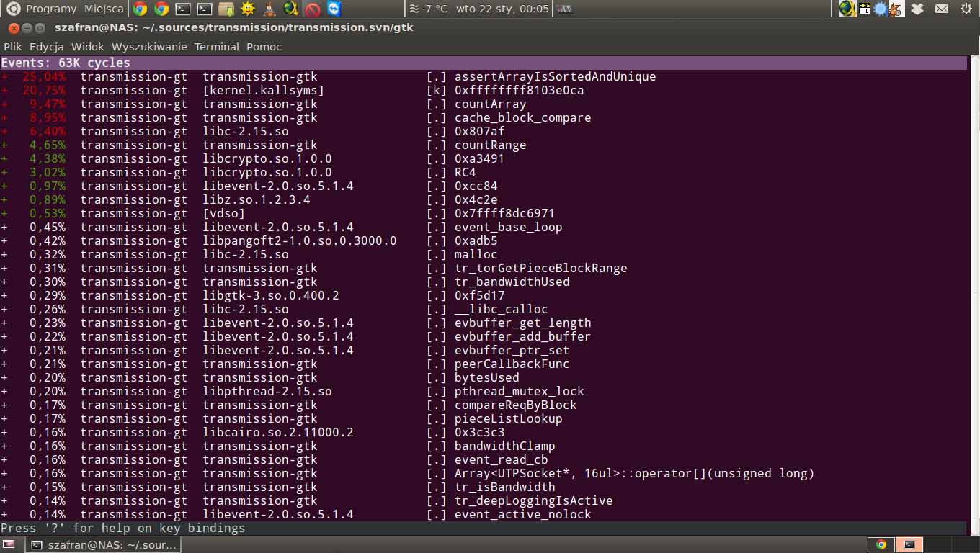Open the package box download launcher icon

[226, 9]
